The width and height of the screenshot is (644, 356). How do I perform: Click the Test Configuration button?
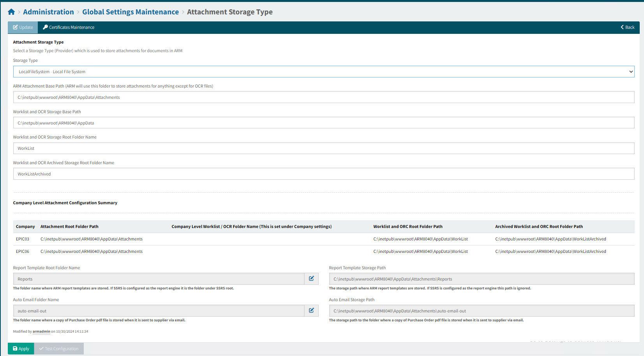click(x=59, y=349)
